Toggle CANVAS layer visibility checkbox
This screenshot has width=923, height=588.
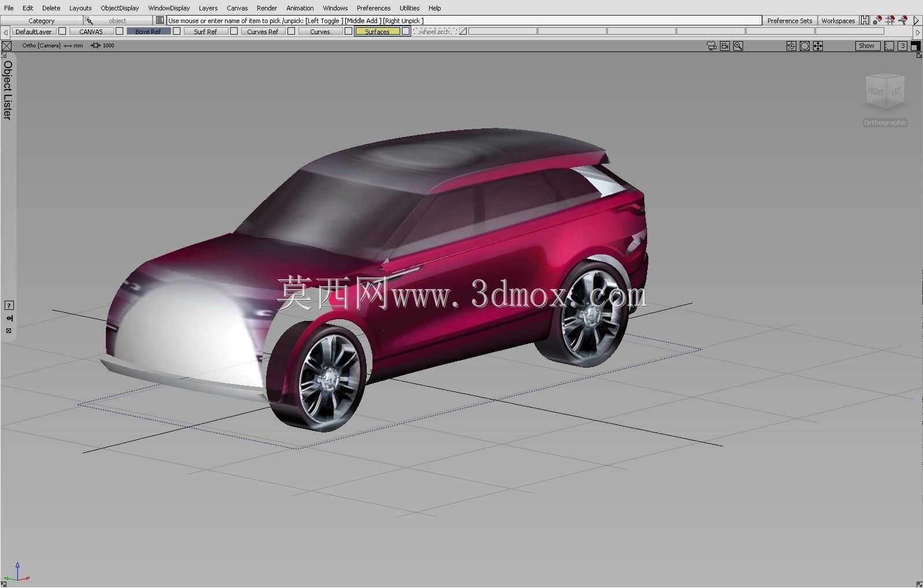120,31
